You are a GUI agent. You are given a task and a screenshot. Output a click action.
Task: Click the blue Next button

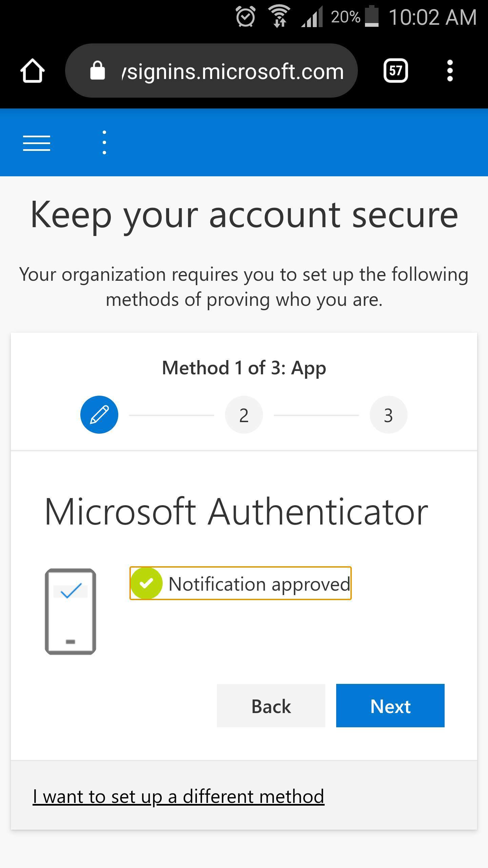coord(390,706)
